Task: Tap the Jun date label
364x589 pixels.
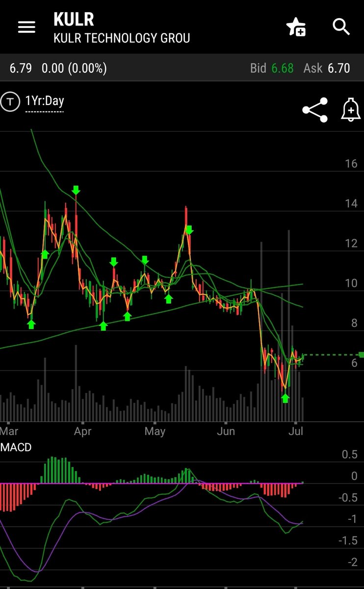Action: coord(226,431)
